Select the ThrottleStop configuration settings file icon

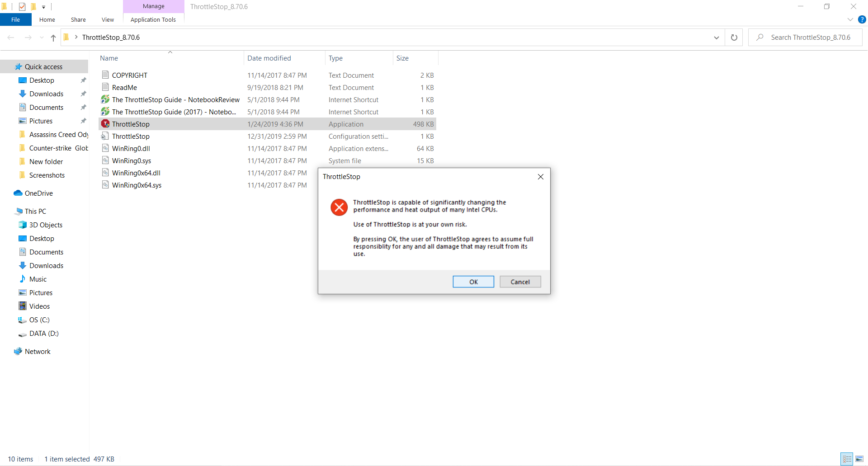click(105, 136)
